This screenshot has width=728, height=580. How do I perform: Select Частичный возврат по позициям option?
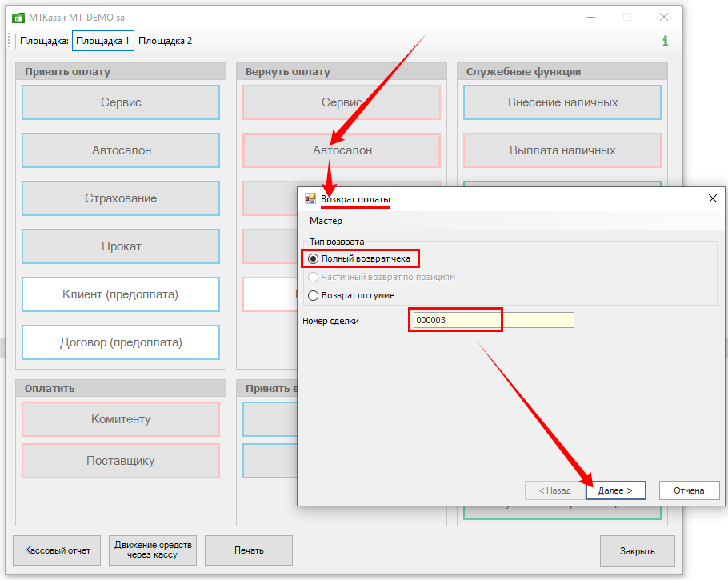314,277
